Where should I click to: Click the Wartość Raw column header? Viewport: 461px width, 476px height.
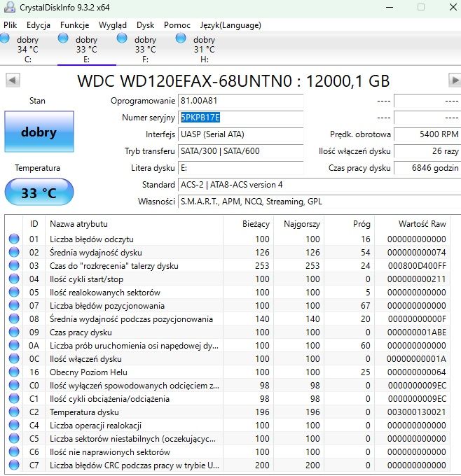(412, 224)
